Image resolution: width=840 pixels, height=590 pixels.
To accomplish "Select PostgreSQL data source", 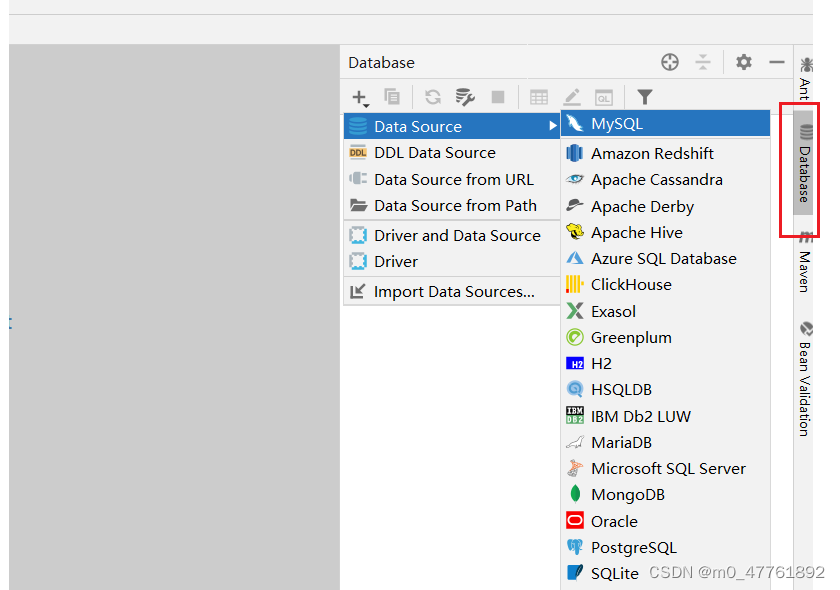I will coord(665,548).
